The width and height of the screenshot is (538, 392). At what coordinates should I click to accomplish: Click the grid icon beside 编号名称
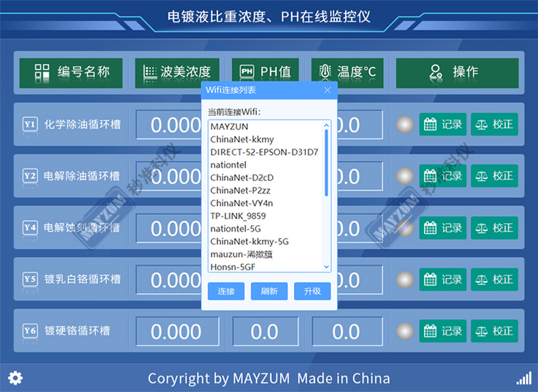[x=42, y=72]
